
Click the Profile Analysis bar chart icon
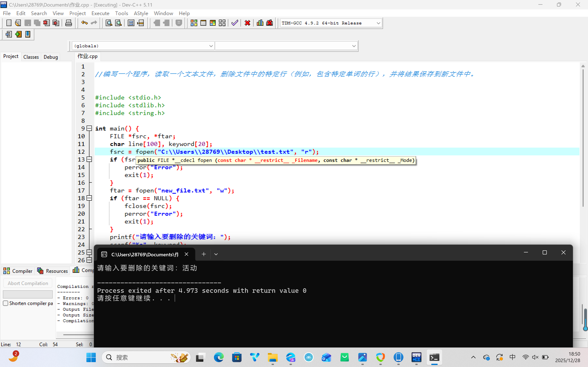coord(260,23)
